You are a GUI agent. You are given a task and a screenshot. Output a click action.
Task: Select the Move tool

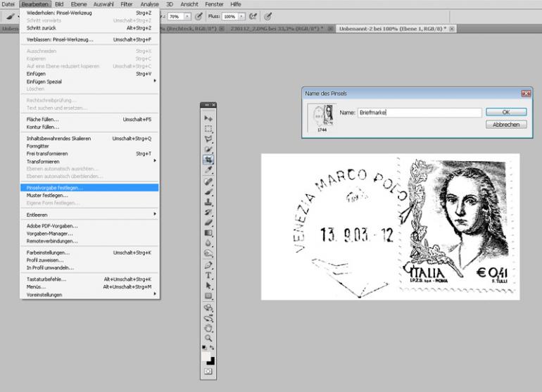[x=208, y=118]
